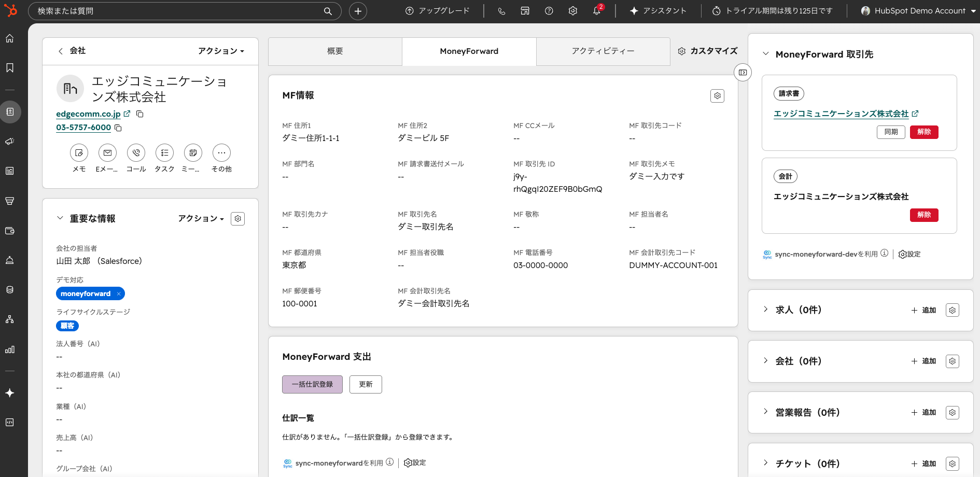Viewport: 980px width, 477px height.
Task: Open 重要な情報 card settings gear
Action: coord(237,219)
